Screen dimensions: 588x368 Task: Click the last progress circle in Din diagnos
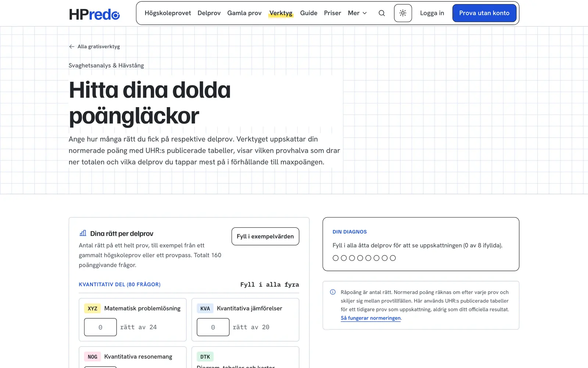393,258
